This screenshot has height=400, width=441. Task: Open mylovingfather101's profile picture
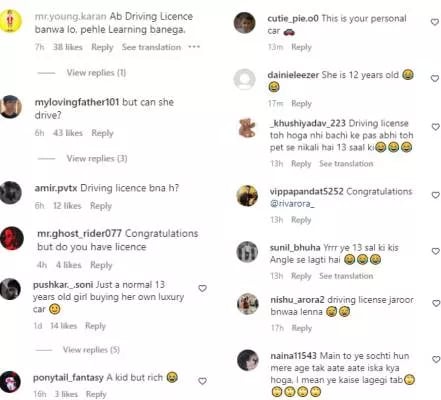(x=11, y=107)
